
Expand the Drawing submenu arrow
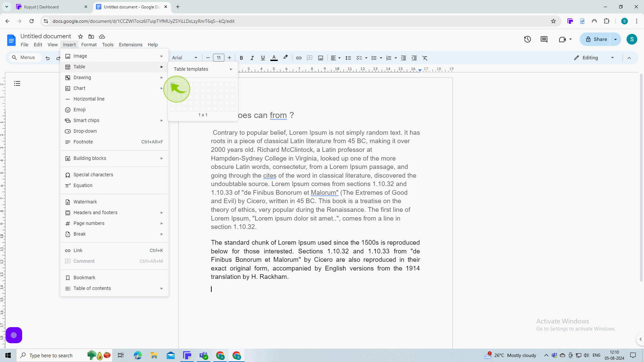click(162, 77)
